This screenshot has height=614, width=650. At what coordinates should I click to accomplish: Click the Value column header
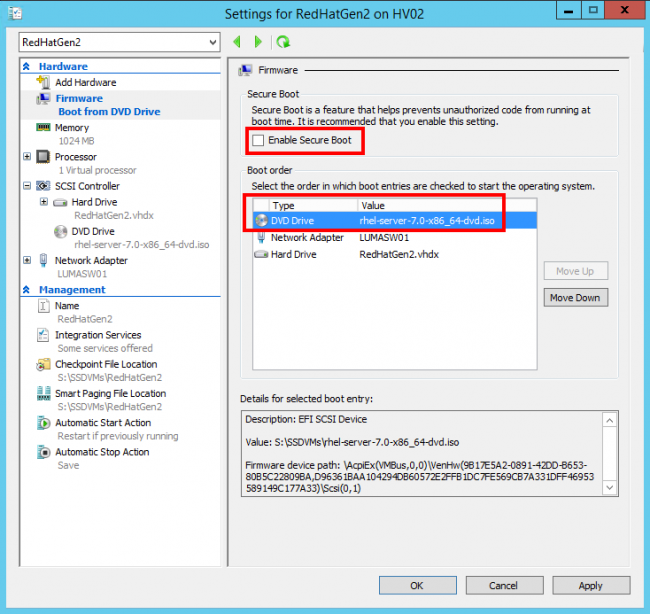447,206
